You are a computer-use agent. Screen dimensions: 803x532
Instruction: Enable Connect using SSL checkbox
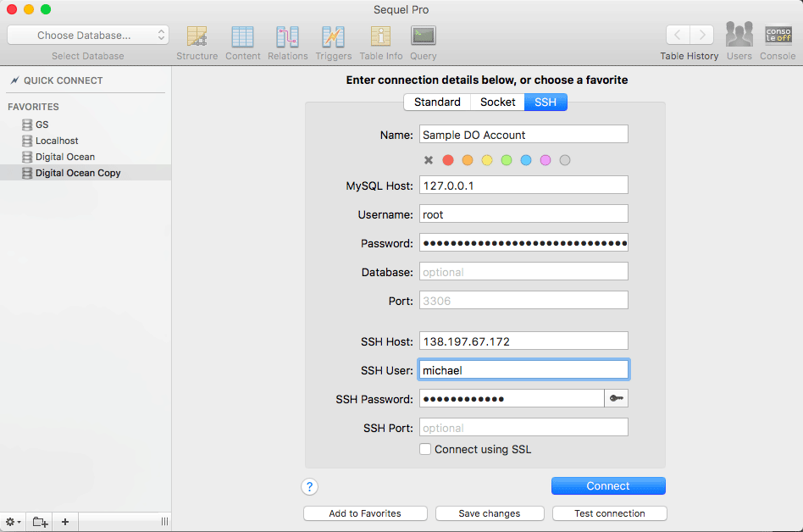point(425,449)
